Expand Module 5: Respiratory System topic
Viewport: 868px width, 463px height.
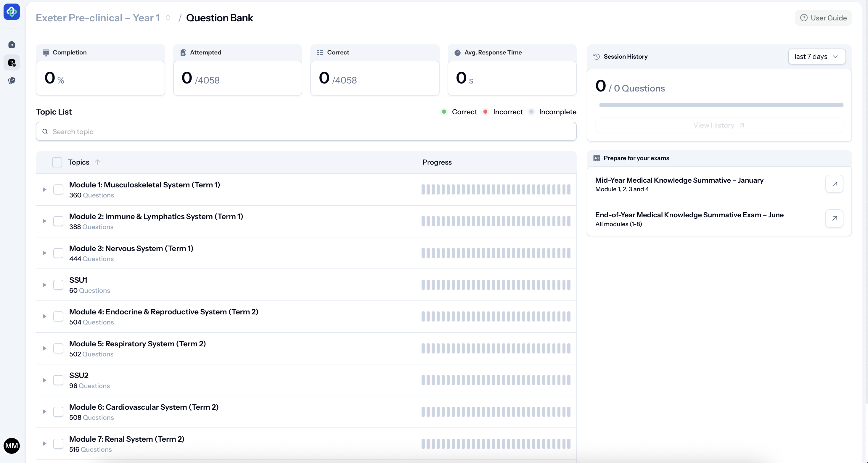44,348
